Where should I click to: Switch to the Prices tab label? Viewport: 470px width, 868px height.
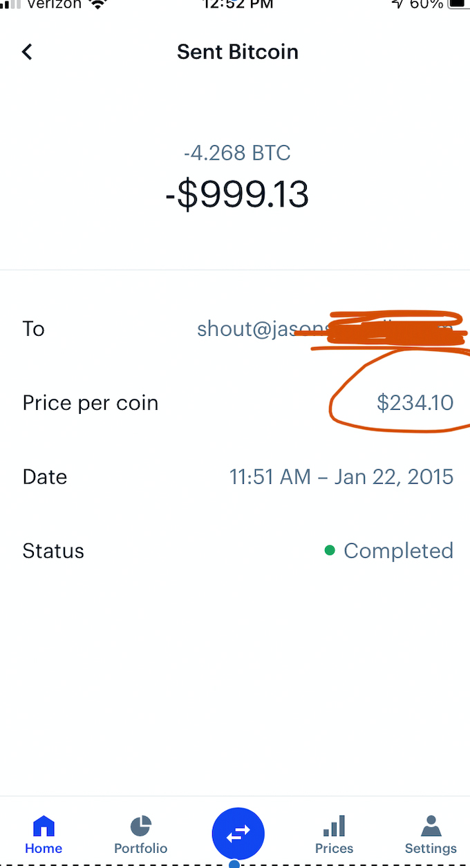pyautogui.click(x=334, y=849)
